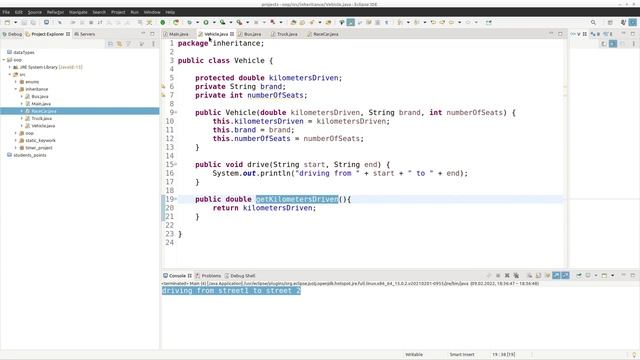Fold the drive method at line 15

[x=176, y=164]
